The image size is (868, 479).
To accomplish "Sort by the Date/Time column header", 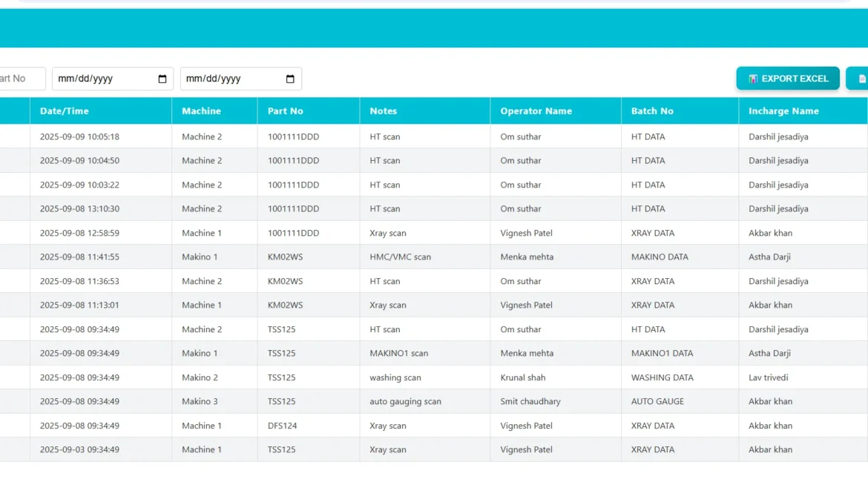I will pos(65,111).
